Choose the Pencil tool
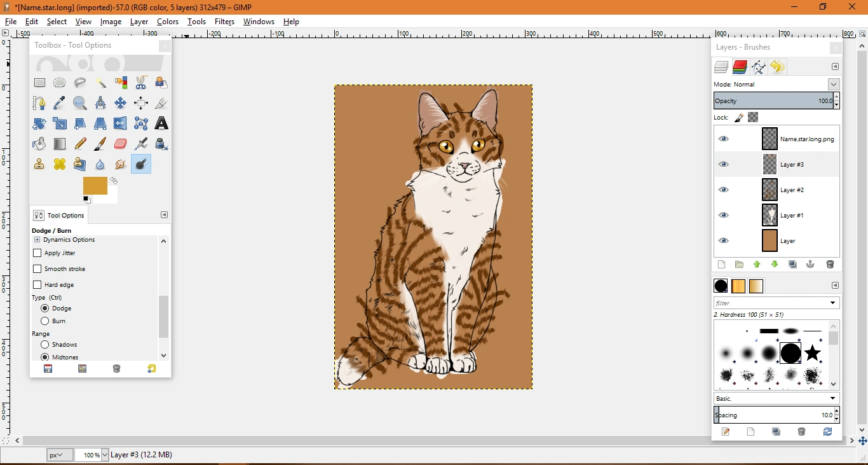The height and width of the screenshot is (465, 868). point(80,144)
